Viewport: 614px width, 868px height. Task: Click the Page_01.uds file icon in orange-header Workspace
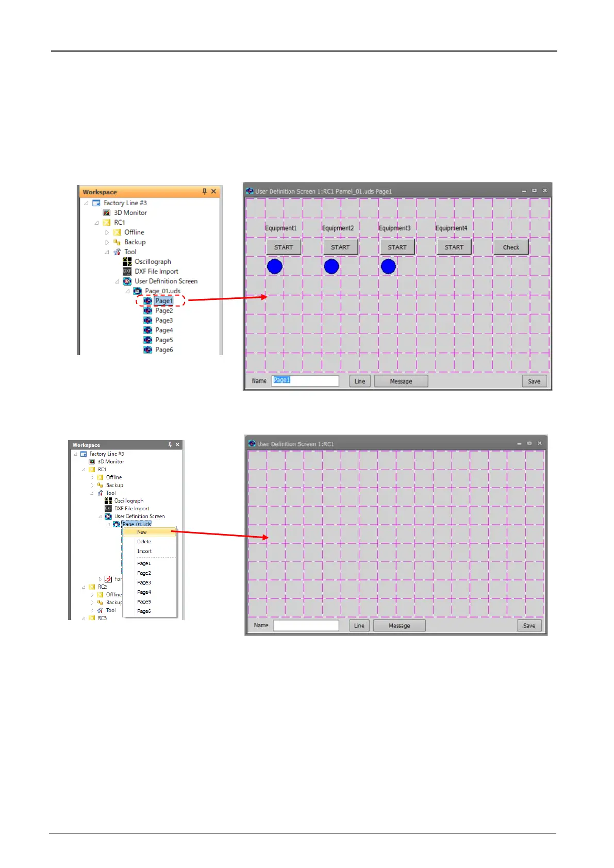137,291
